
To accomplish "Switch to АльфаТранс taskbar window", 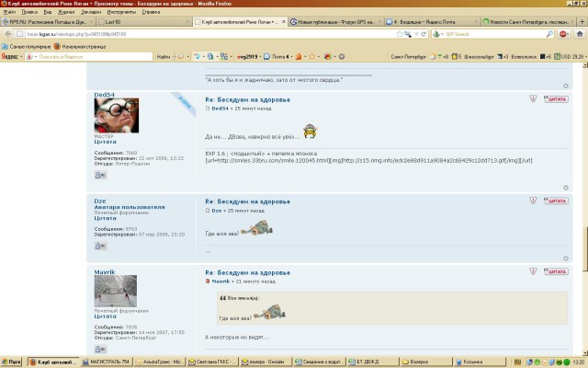I will point(160,362).
